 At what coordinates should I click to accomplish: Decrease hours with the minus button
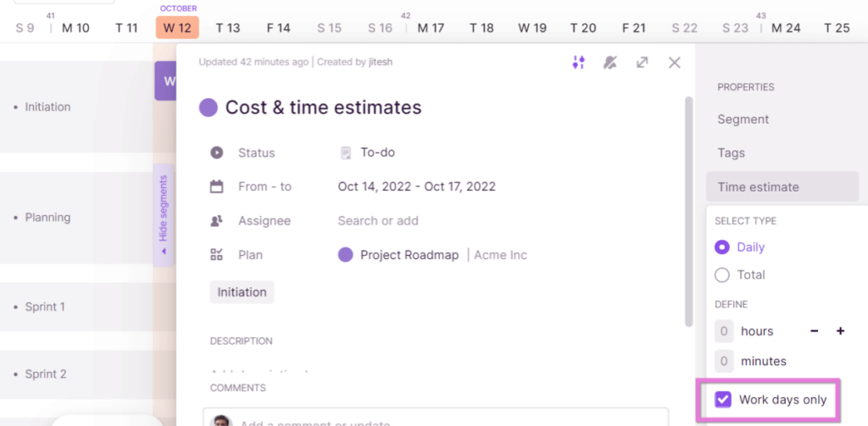pos(815,331)
